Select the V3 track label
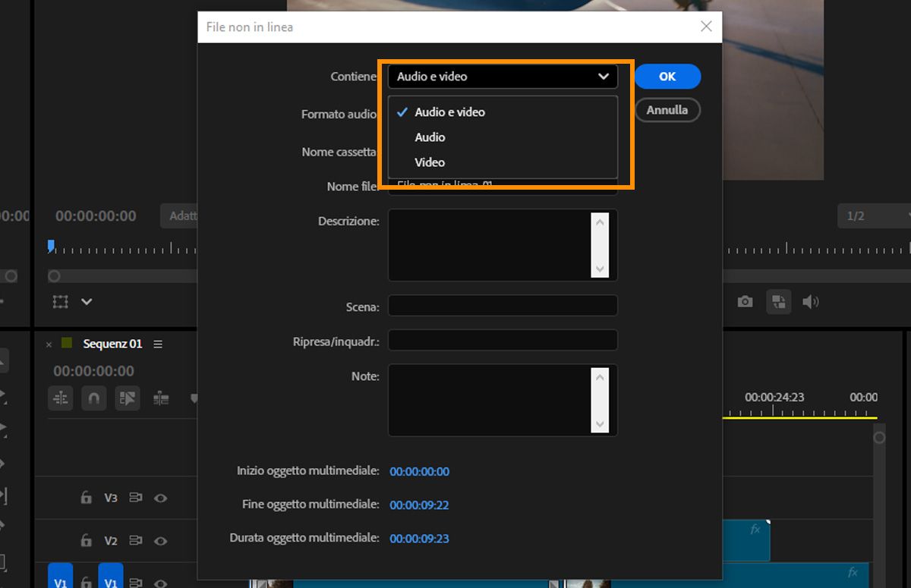 [111, 498]
